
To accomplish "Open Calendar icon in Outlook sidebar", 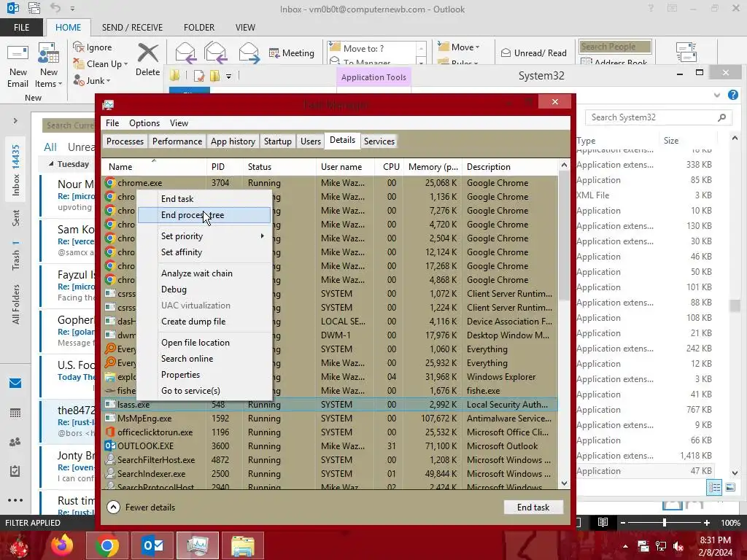I will 15,413.
